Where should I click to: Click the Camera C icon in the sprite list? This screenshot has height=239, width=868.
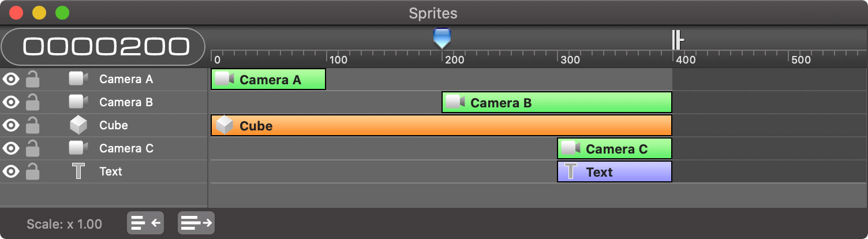coord(78,148)
